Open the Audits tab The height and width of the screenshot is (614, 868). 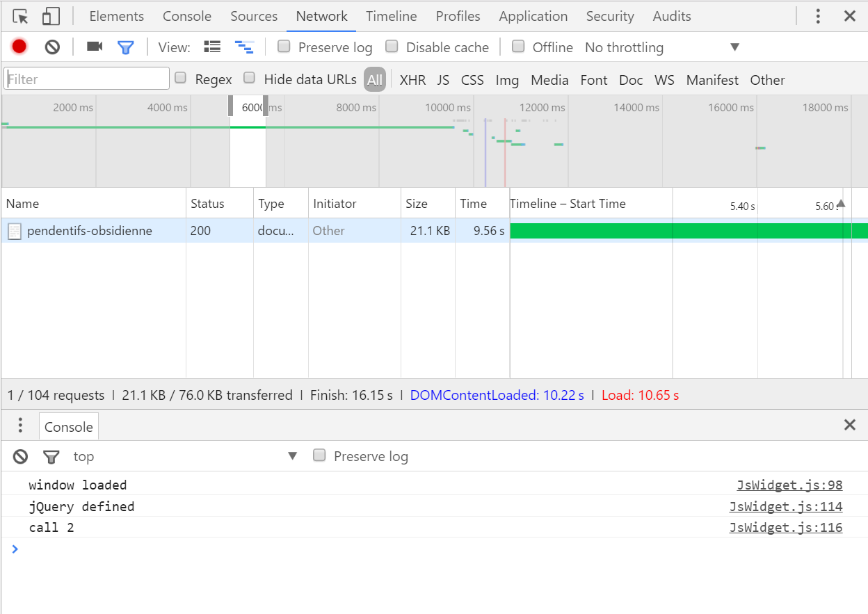pyautogui.click(x=672, y=16)
